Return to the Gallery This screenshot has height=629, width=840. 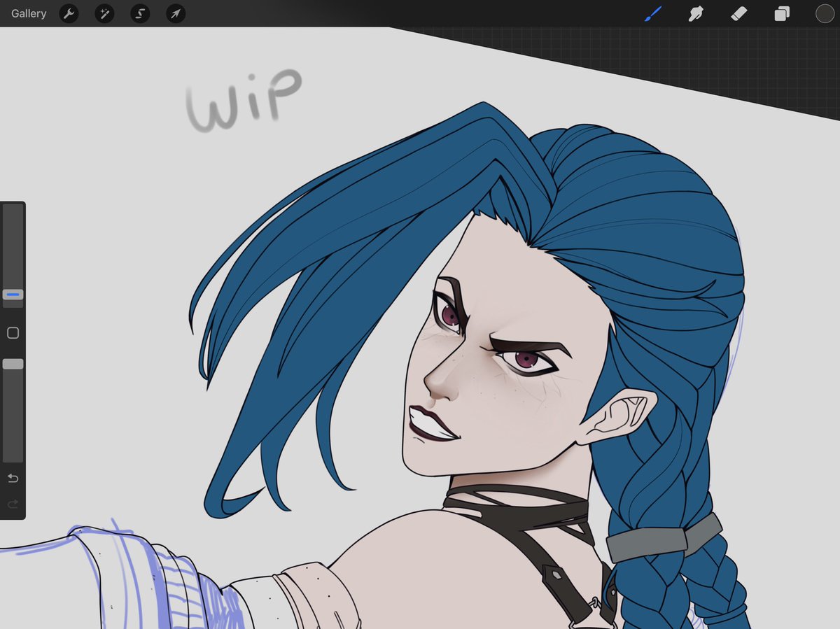28,13
